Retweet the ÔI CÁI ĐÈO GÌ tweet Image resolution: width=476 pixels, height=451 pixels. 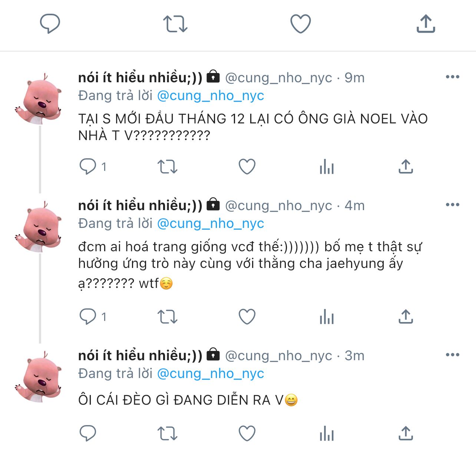pyautogui.click(x=168, y=434)
